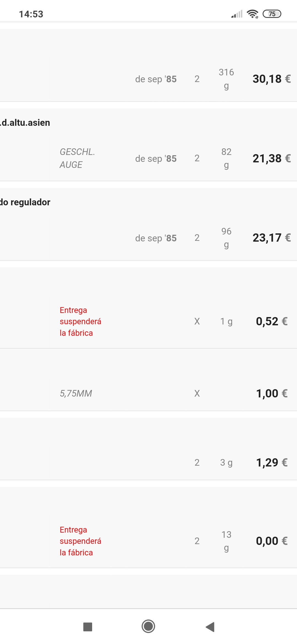The height and width of the screenshot is (644, 297).
Task: Tap the red delivery warning beside 0,52 €
Action: click(x=80, y=321)
